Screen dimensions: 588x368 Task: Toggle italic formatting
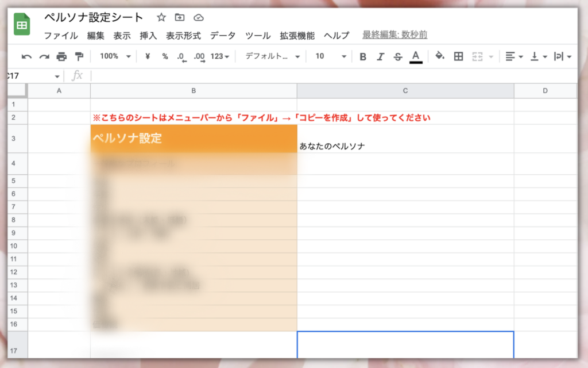(x=380, y=57)
